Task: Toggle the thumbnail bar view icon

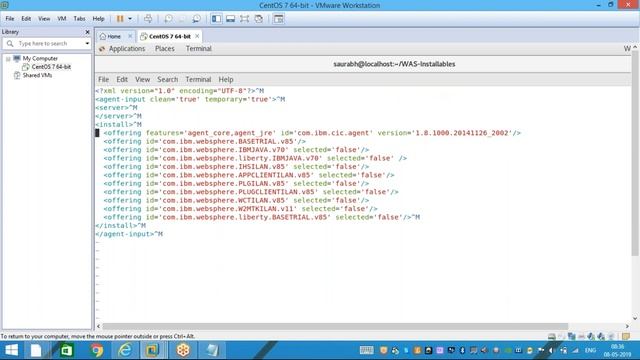Action: 231,19
